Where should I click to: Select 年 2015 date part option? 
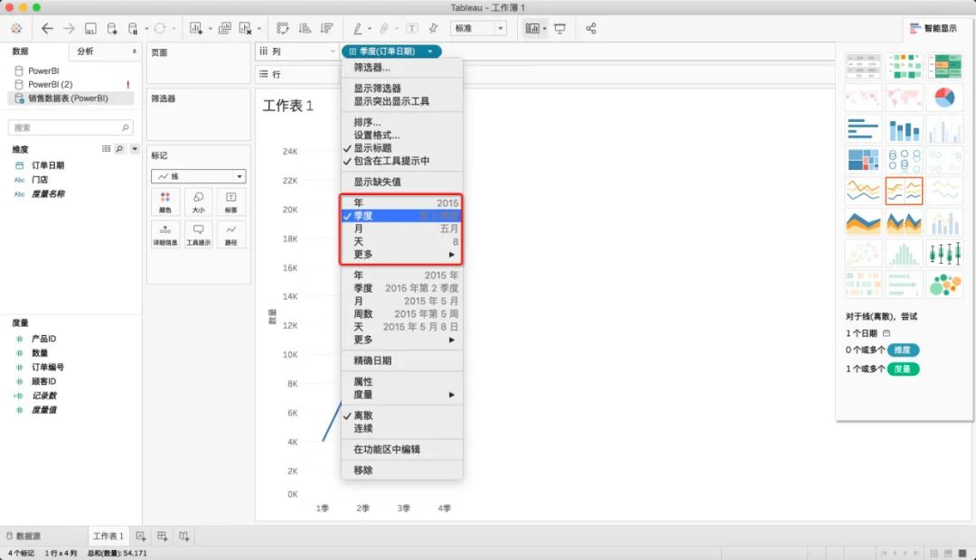click(401, 202)
